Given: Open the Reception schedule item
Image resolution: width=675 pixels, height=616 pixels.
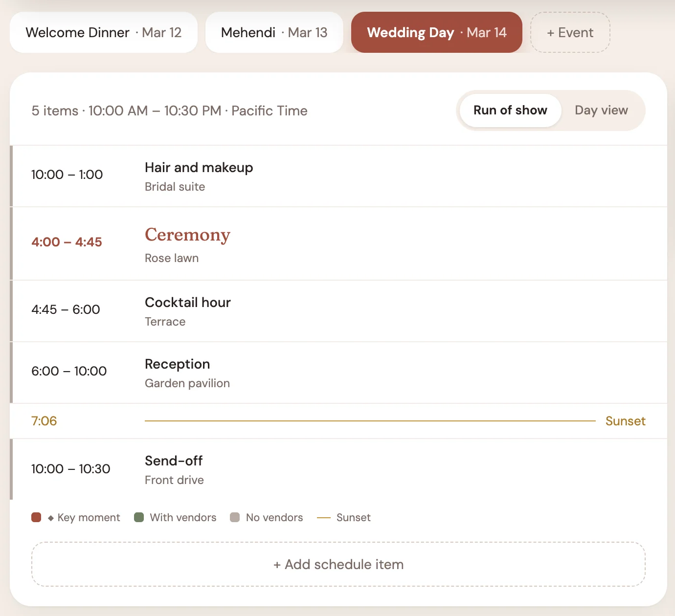Looking at the screenshot, I should (338, 373).
